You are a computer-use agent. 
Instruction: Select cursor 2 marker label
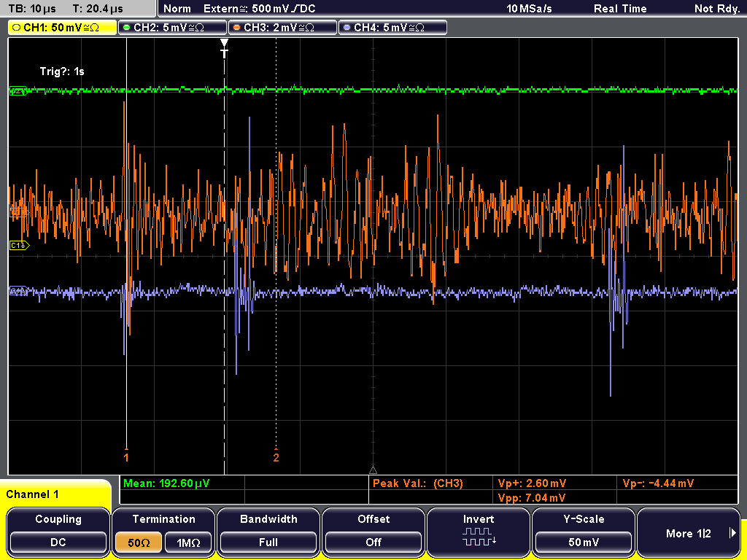276,458
